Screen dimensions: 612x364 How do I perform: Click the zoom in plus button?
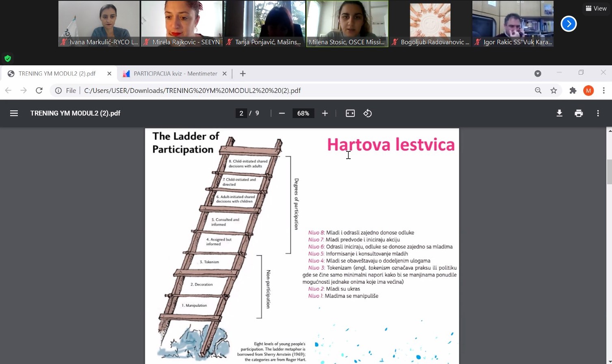[325, 113]
